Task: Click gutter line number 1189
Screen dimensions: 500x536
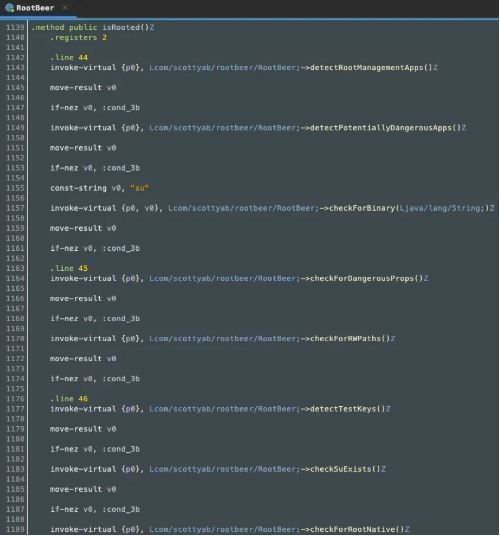Action: tap(15, 530)
